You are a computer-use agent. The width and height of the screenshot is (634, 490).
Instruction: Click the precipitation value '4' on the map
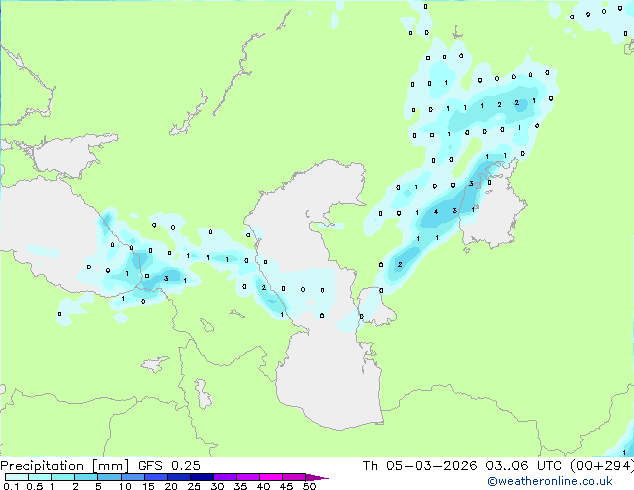[435, 211]
